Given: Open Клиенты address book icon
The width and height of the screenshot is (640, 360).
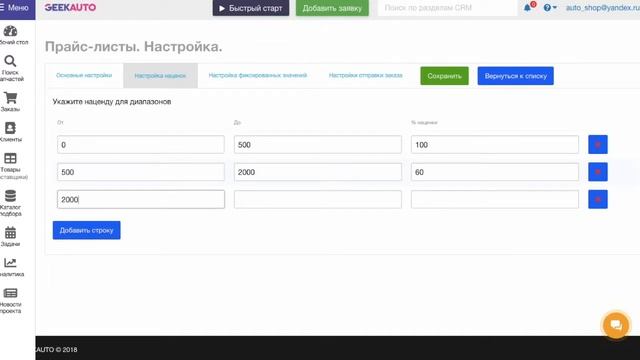Looking at the screenshot, I should 11,128.
